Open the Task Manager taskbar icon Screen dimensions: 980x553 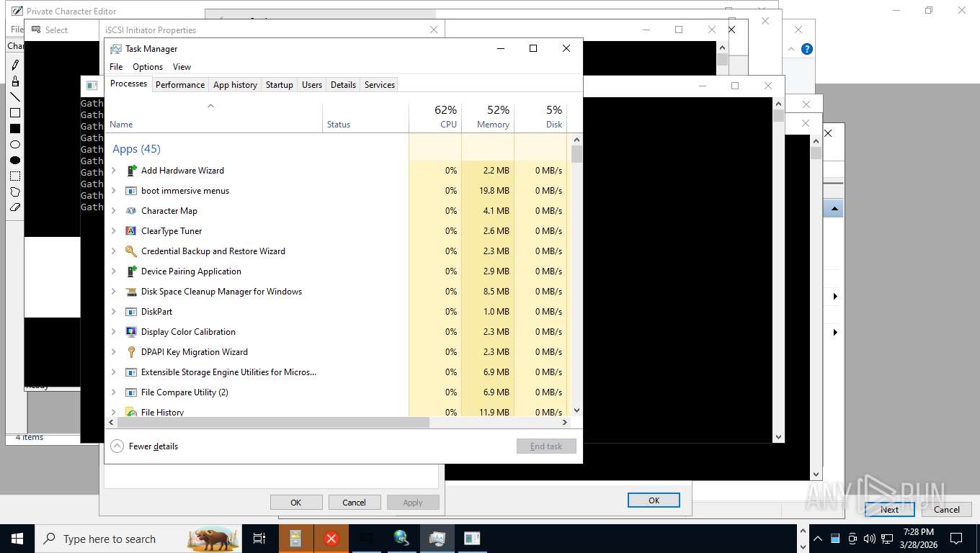pyautogui.click(x=437, y=539)
